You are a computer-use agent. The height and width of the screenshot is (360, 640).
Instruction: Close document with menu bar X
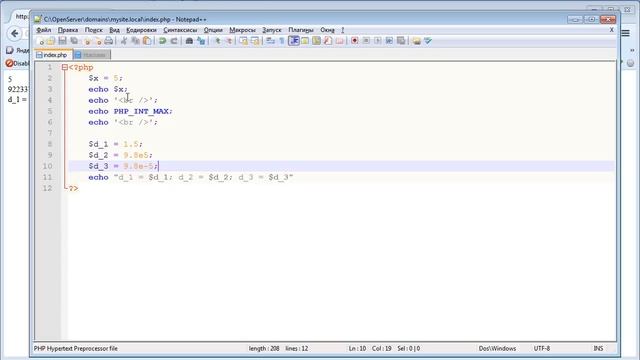tap(611, 30)
